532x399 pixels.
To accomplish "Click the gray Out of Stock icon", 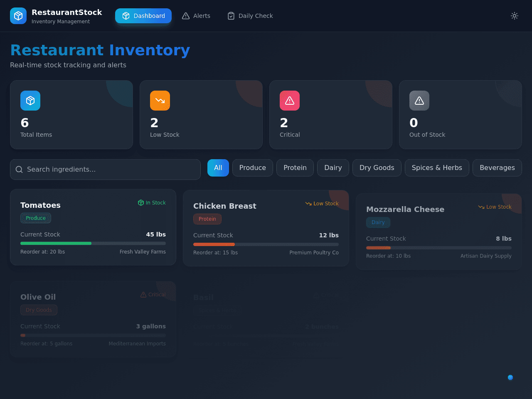I will pos(419,101).
